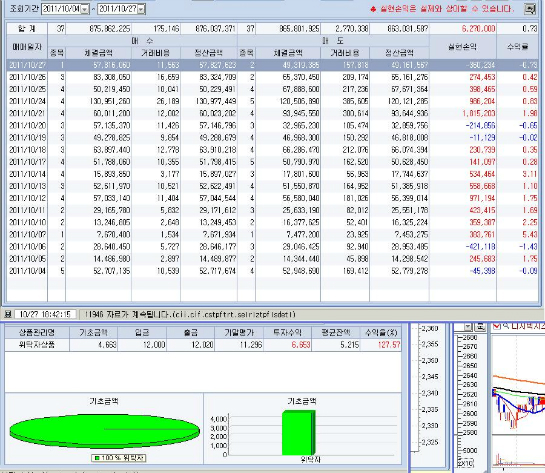
Task: Click the green bar in the 기초금액 chart
Action: click(x=299, y=433)
